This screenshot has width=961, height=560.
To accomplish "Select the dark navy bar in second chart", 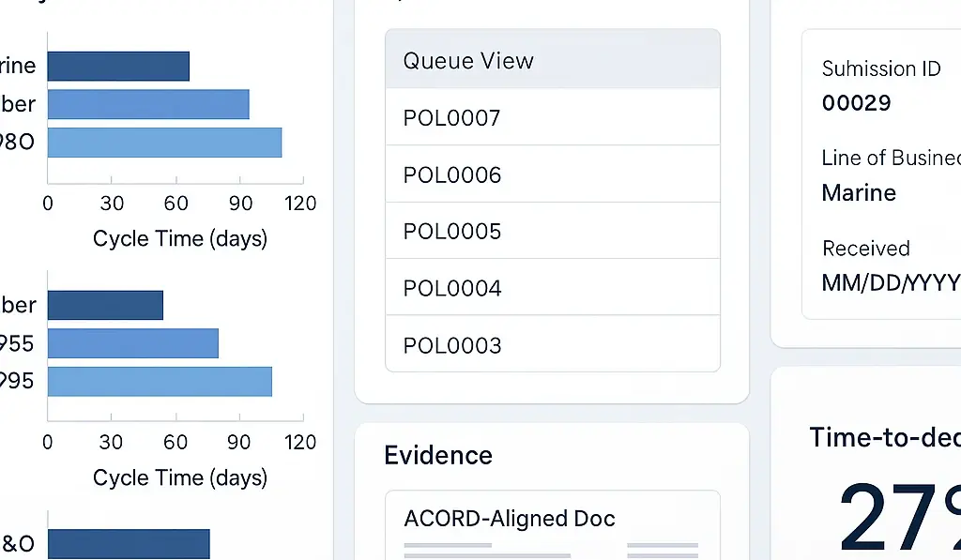I will tap(105, 305).
